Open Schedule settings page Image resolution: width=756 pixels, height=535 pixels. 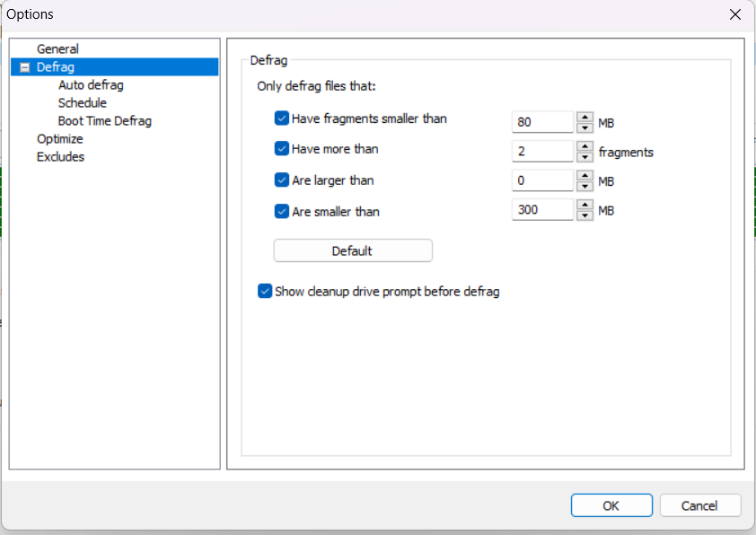pos(82,103)
